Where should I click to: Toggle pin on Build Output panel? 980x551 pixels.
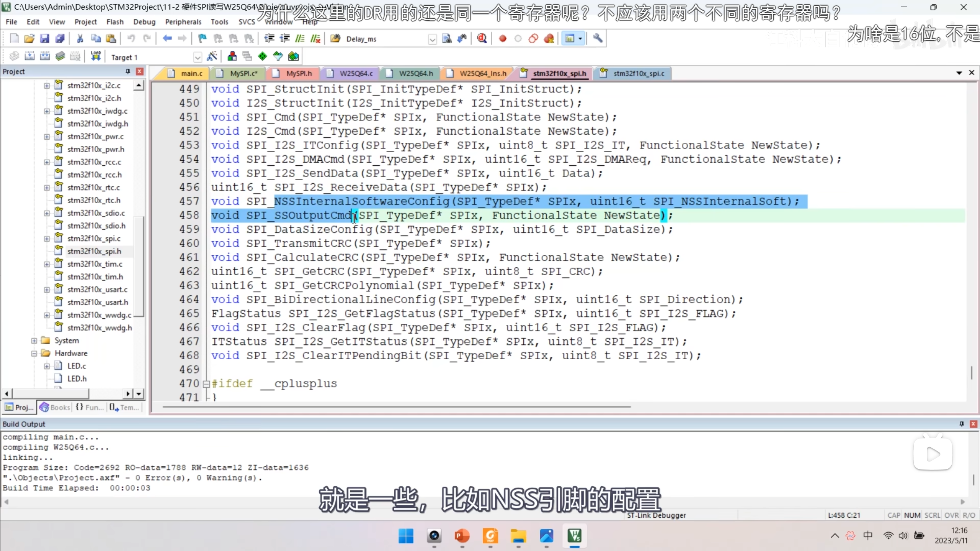(961, 424)
